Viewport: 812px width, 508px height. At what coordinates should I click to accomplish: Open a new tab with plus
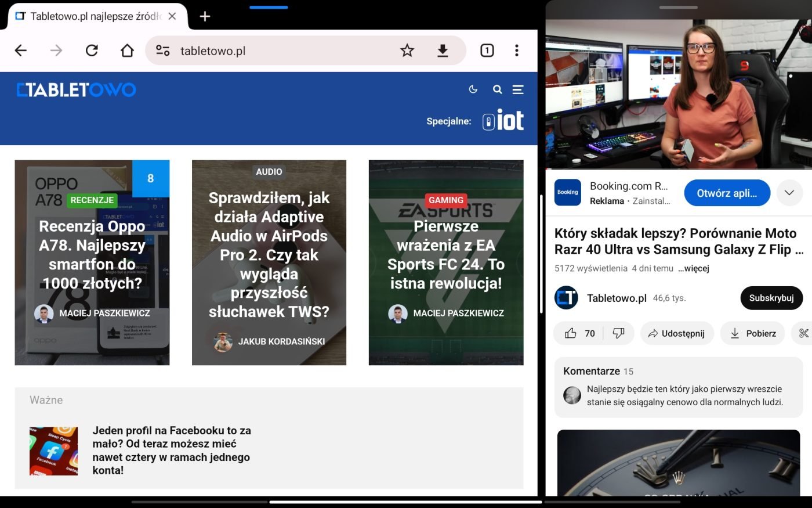point(205,16)
